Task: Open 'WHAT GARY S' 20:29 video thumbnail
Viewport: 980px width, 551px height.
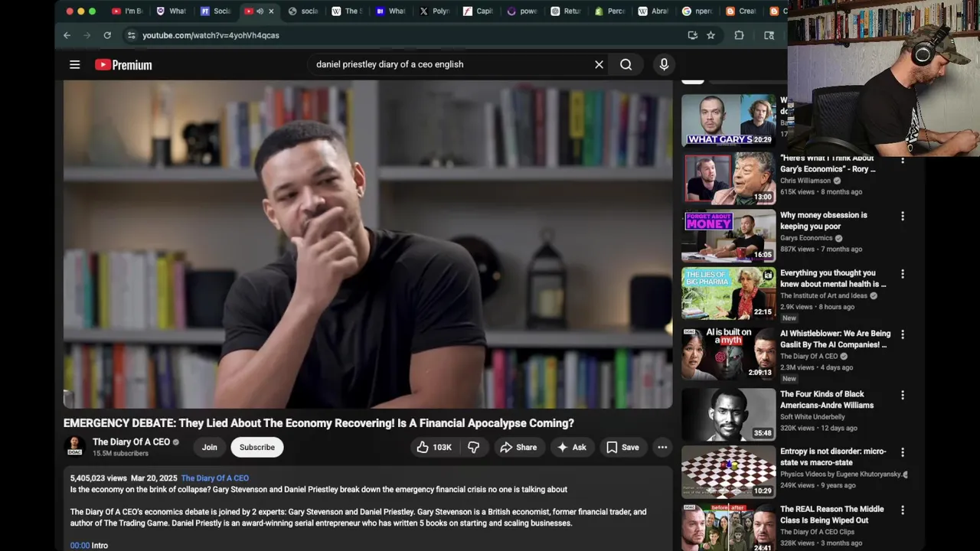Action: point(729,119)
